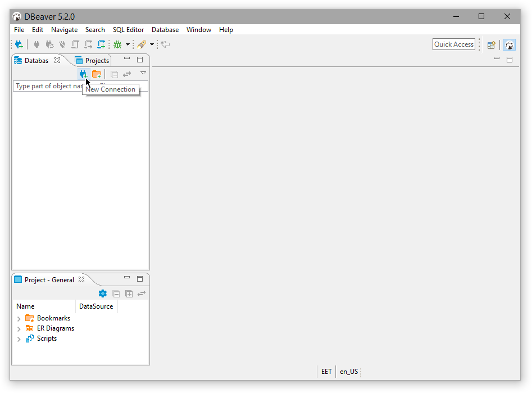Click the new SQL editor icon with plus
The width and height of the screenshot is (532, 393).
pos(101,44)
